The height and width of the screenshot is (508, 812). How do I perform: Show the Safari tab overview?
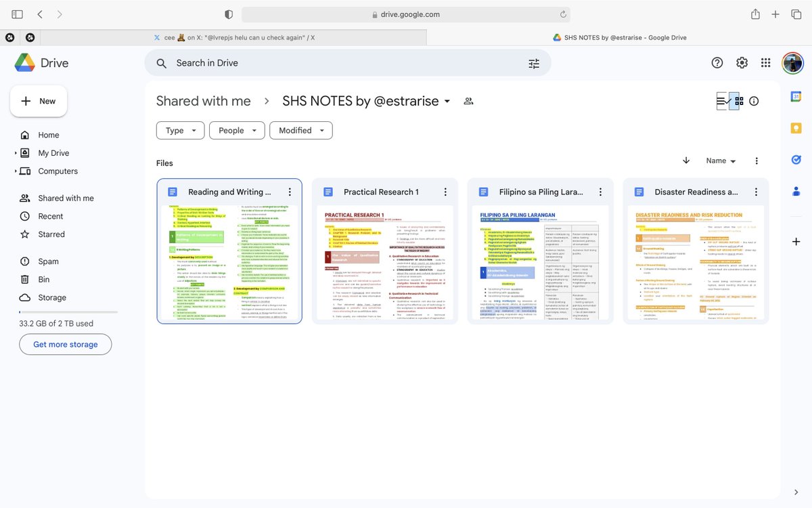pos(796,14)
